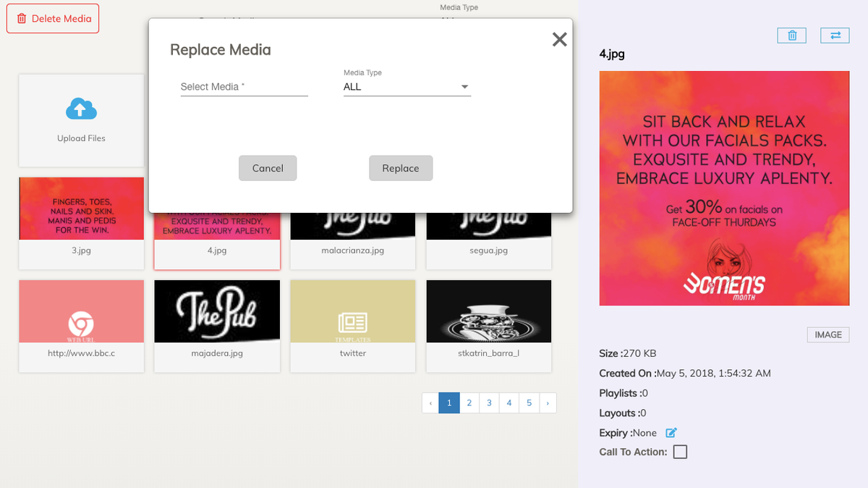This screenshot has height=488, width=868.
Task: Go to page 4
Action: pyautogui.click(x=509, y=403)
